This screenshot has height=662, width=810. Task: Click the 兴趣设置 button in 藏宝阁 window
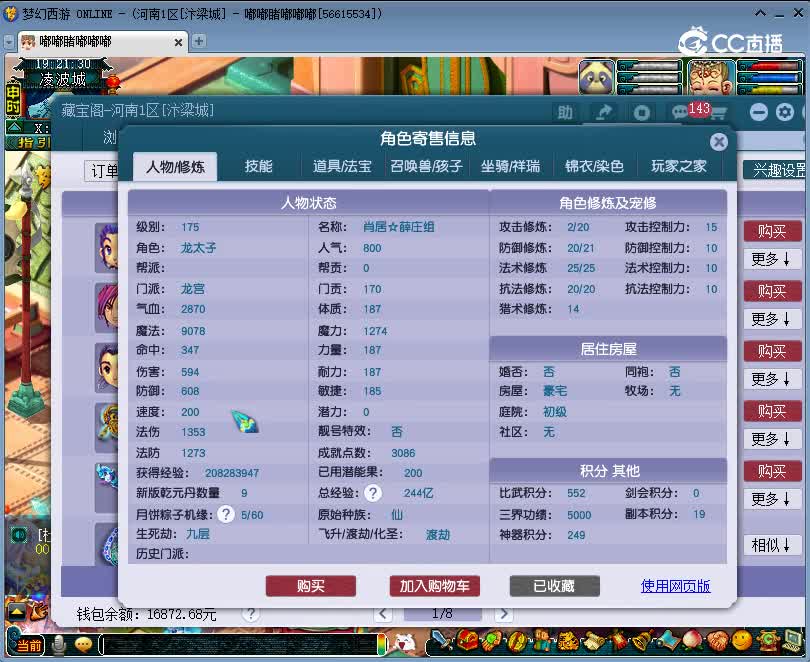coord(776,170)
